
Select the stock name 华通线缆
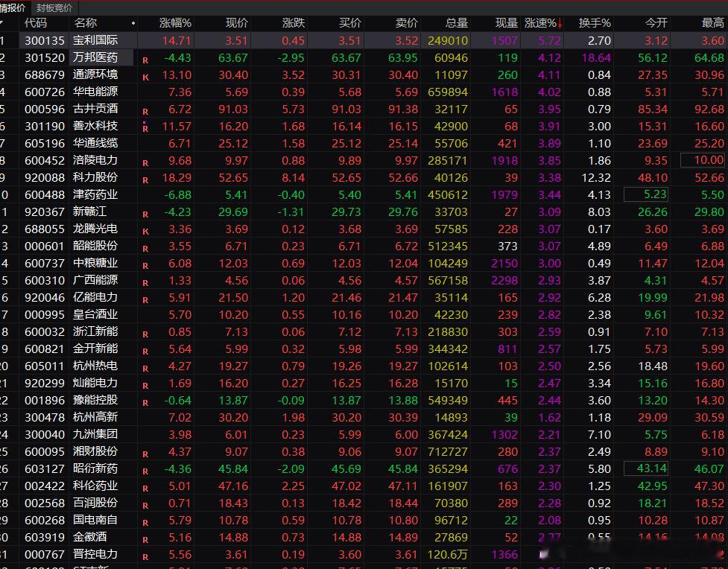(95, 144)
